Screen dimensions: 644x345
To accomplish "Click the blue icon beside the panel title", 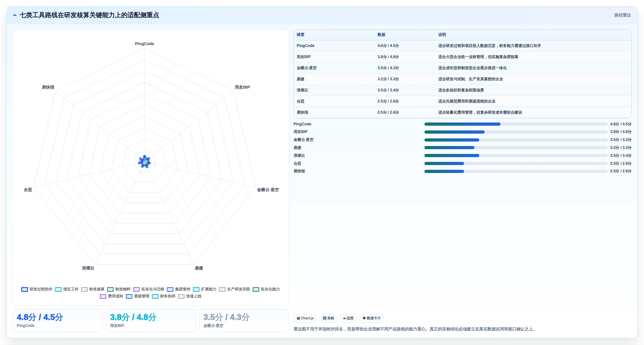I will point(15,15).
